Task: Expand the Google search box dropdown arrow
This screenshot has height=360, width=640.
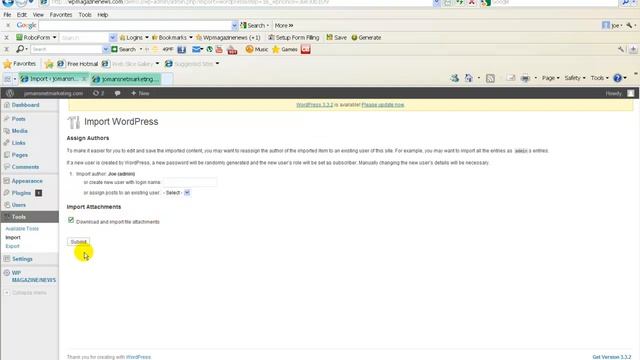Action: click(234, 25)
